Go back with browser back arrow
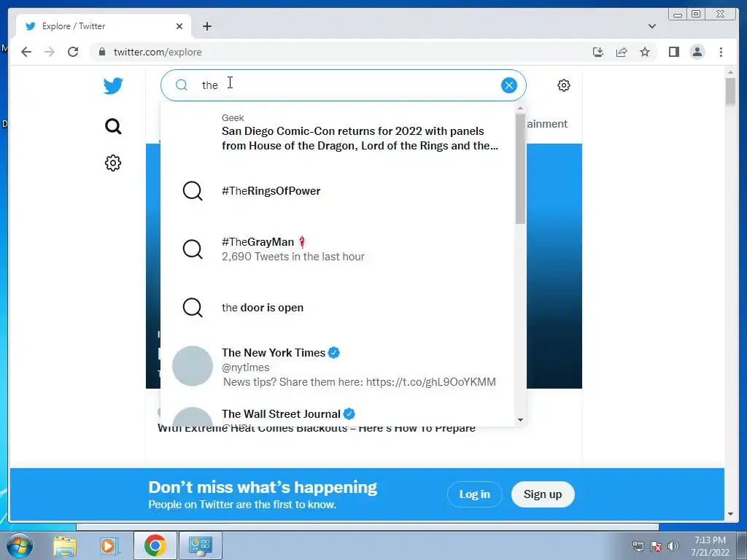The width and height of the screenshot is (747, 560). point(26,52)
